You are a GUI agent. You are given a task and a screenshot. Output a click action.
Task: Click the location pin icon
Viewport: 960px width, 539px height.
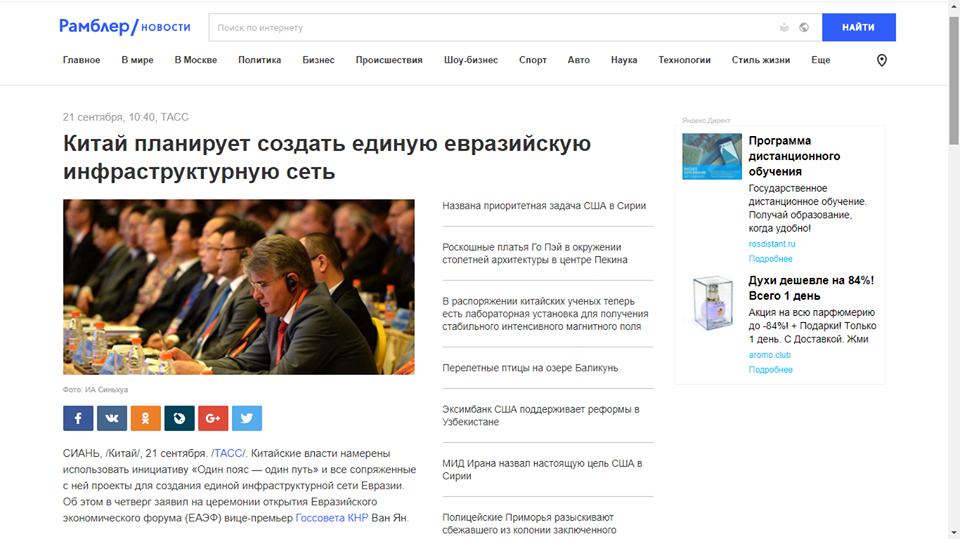tap(881, 60)
